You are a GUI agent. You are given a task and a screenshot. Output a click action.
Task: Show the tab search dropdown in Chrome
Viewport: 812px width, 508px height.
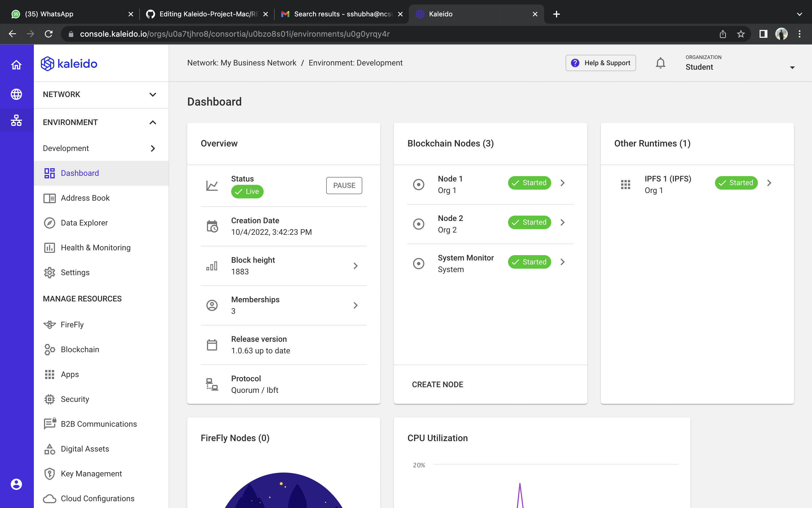800,14
